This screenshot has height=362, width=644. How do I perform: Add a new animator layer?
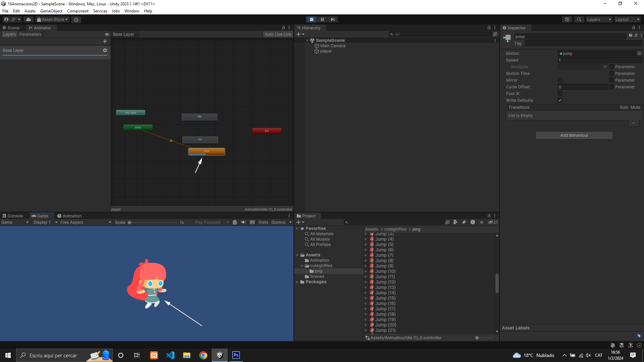105,41
